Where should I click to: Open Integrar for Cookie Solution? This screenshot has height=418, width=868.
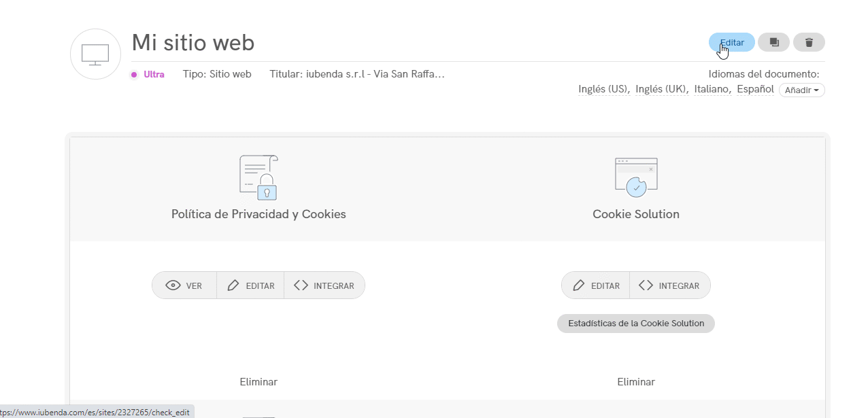coord(670,285)
